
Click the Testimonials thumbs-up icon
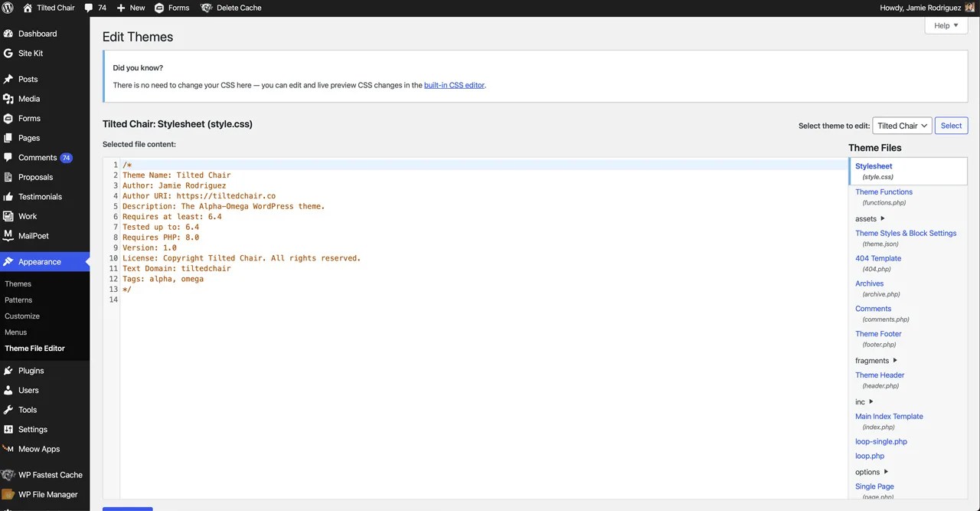pos(8,197)
